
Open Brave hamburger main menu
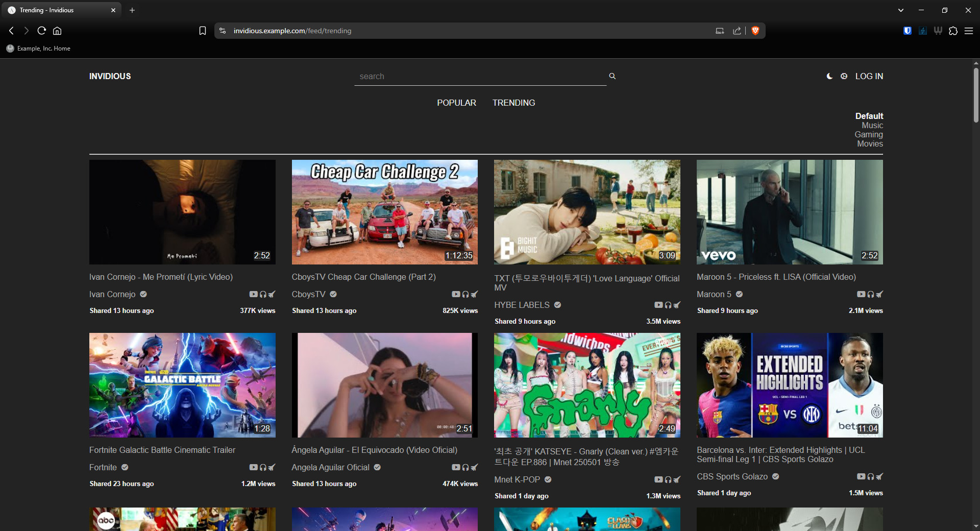pyautogui.click(x=968, y=31)
